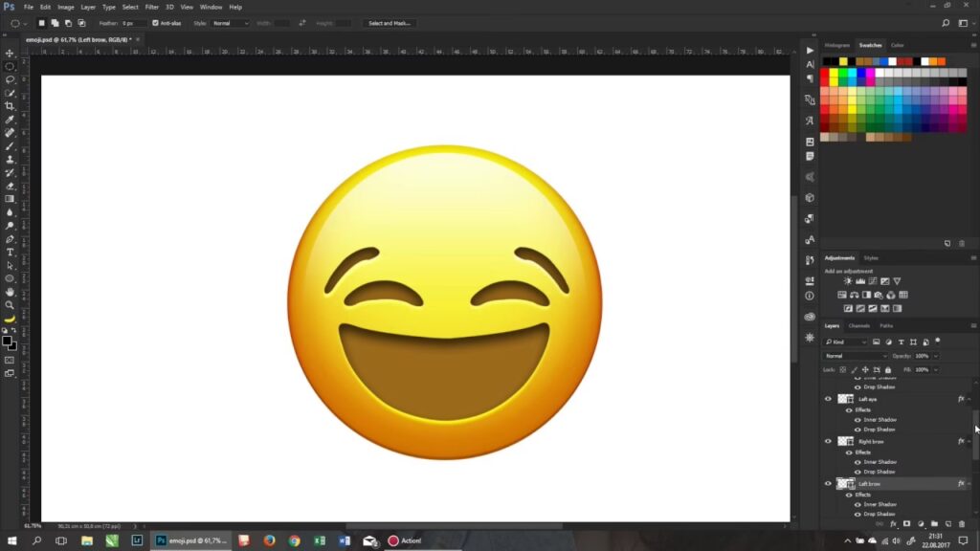This screenshot has width=980, height=551.
Task: Switch to the Channels tab
Action: (x=858, y=326)
